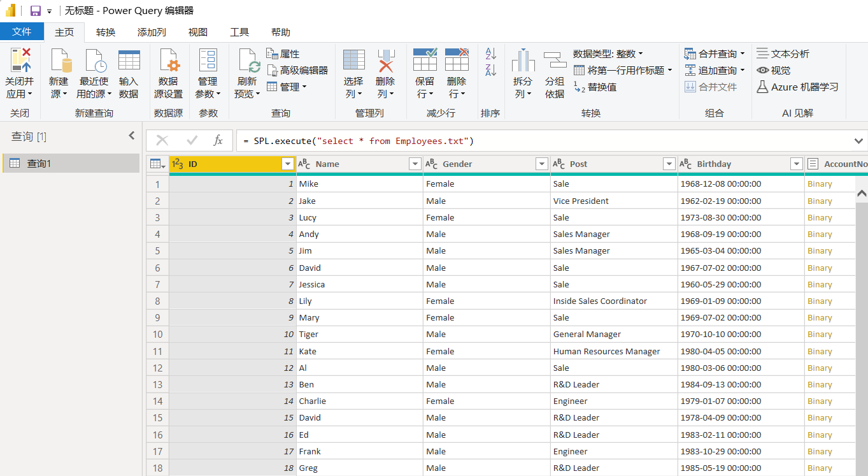
Task: Click the Group By icon
Action: pyautogui.click(x=554, y=61)
